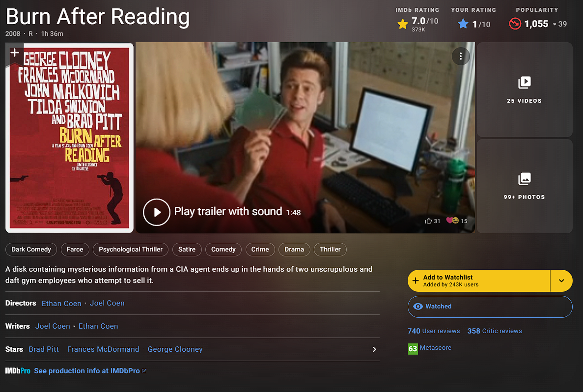Select the Thriller genre chip
This screenshot has width=583, height=392.
click(330, 249)
